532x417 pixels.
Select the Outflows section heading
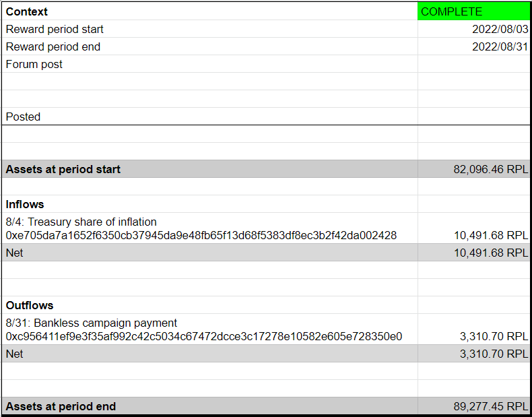[x=30, y=305]
